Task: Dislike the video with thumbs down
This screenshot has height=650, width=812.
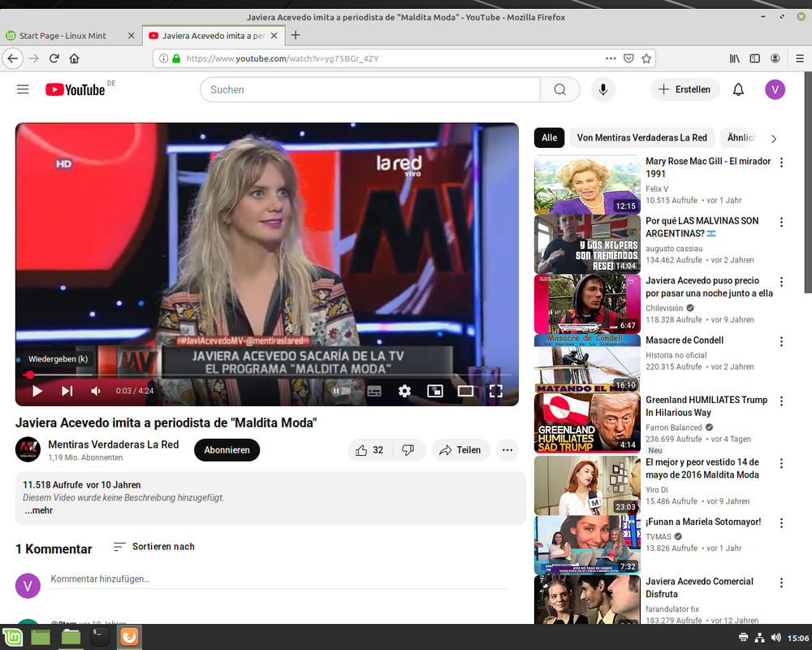Action: 408,450
